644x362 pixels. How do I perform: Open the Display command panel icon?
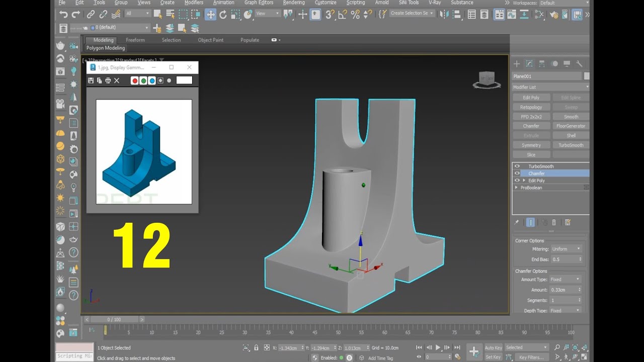click(567, 64)
